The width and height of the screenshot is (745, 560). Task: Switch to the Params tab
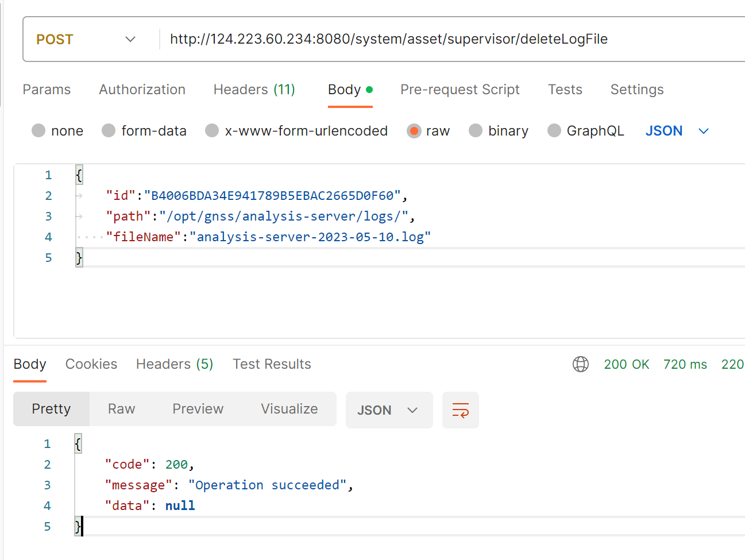[x=47, y=90]
